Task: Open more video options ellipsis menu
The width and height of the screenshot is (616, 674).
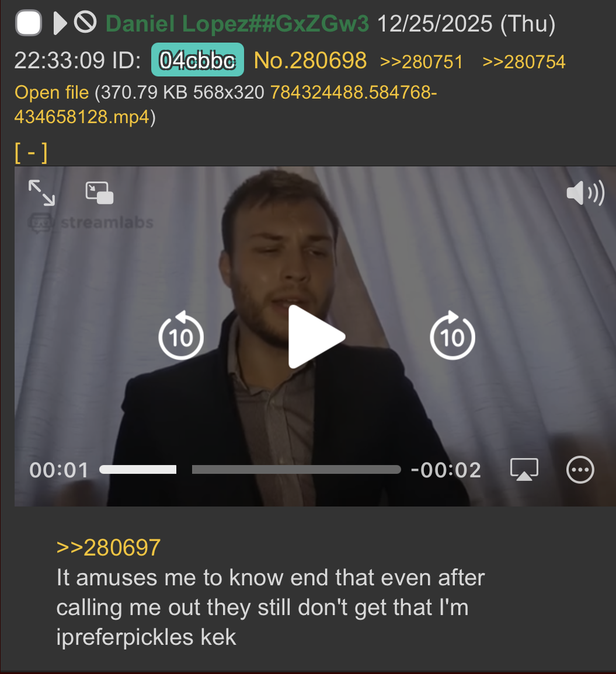Action: point(580,469)
